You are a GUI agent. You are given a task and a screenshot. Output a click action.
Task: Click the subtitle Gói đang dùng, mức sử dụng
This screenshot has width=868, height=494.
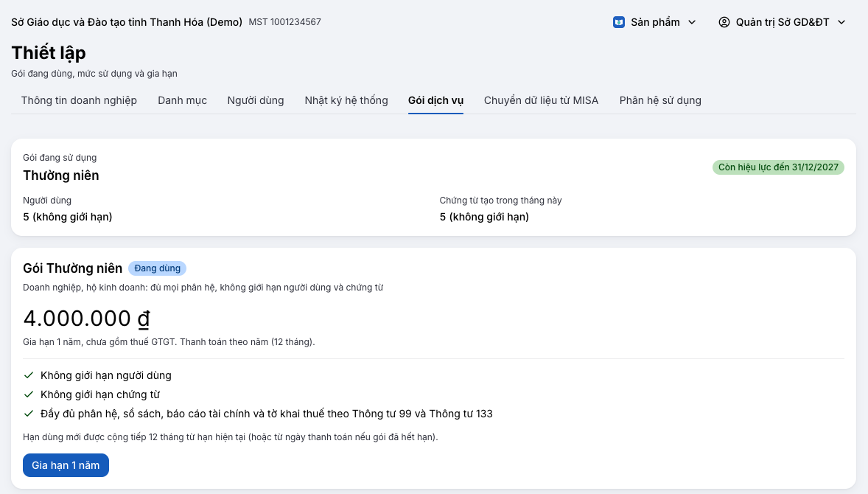94,74
